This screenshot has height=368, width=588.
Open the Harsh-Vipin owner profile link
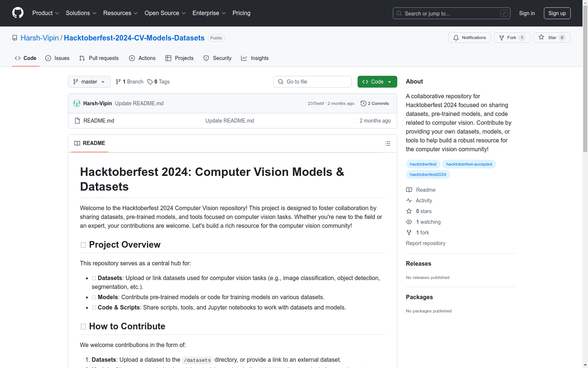(40, 38)
